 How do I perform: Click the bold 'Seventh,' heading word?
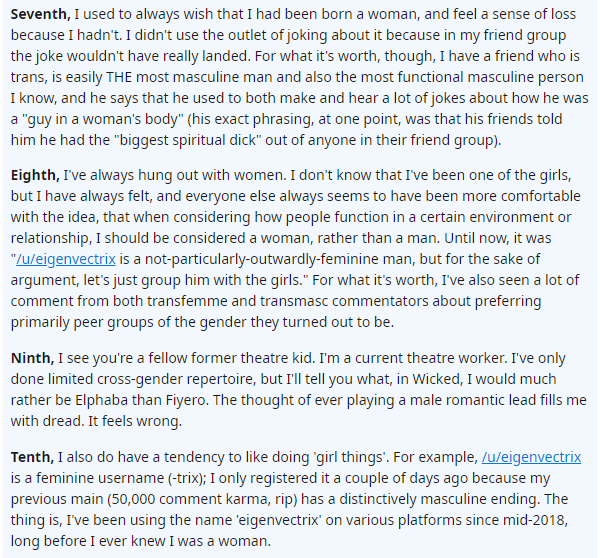pyautogui.click(x=40, y=15)
